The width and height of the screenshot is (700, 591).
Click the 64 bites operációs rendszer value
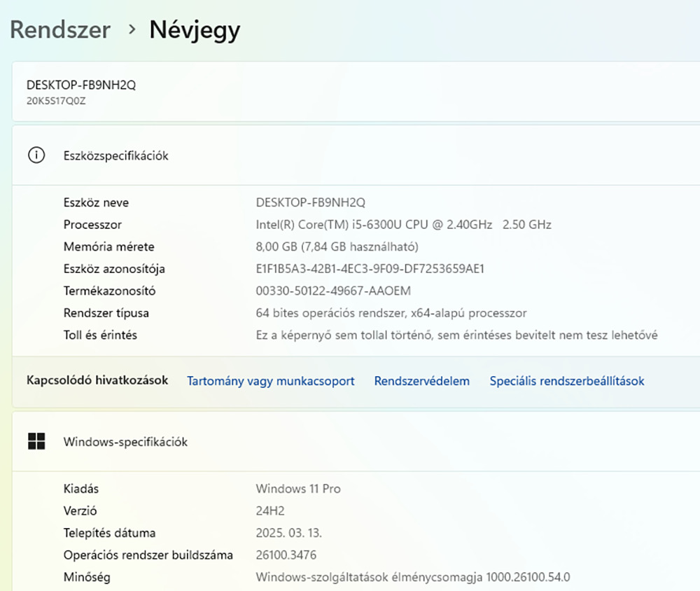(391, 313)
